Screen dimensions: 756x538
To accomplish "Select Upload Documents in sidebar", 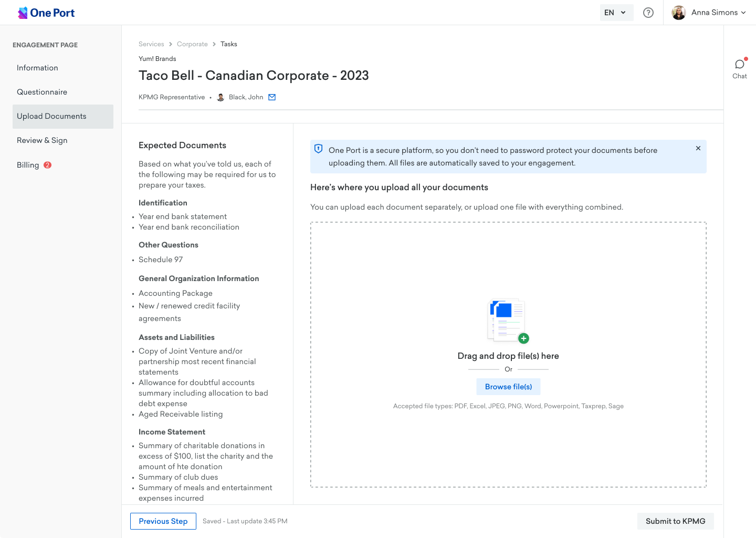I will tap(63, 116).
